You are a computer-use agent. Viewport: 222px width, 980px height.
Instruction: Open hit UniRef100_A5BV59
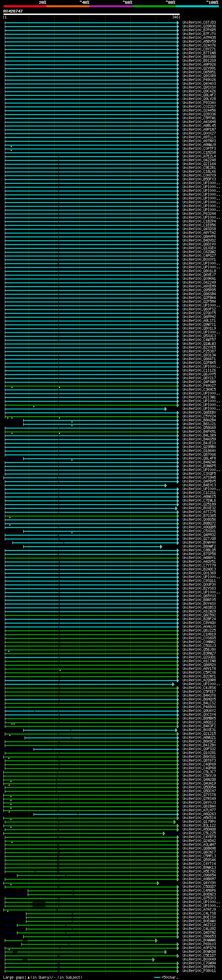coord(199,41)
